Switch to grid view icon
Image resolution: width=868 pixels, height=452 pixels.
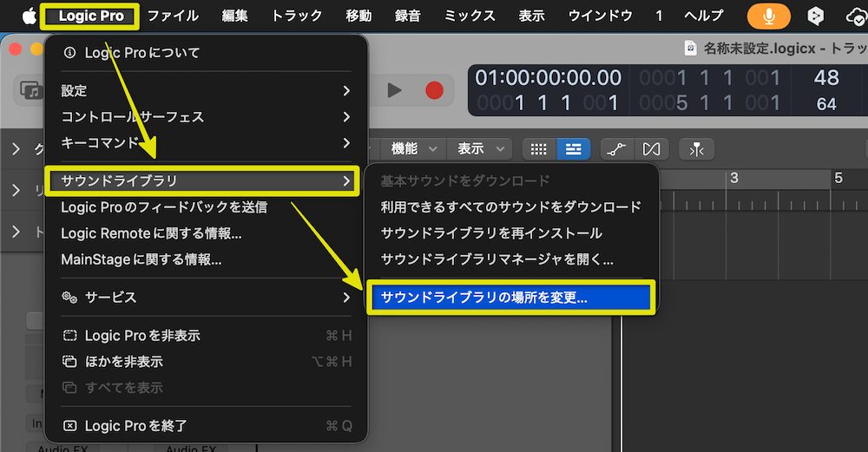pyautogui.click(x=539, y=149)
